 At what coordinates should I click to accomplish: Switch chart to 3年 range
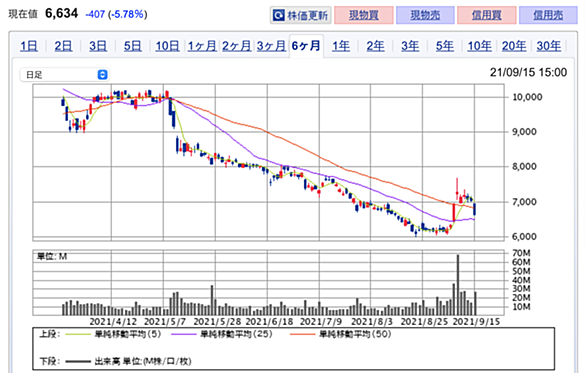[x=410, y=46]
